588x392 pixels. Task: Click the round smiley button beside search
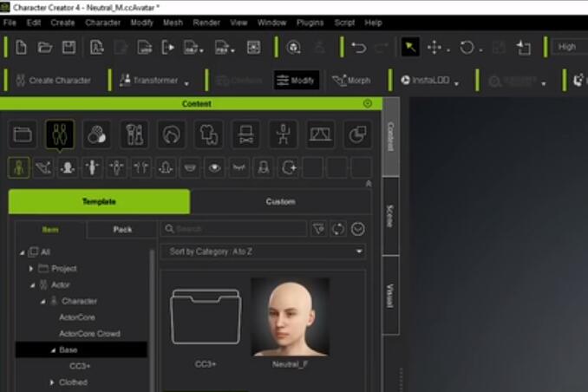[x=358, y=229]
